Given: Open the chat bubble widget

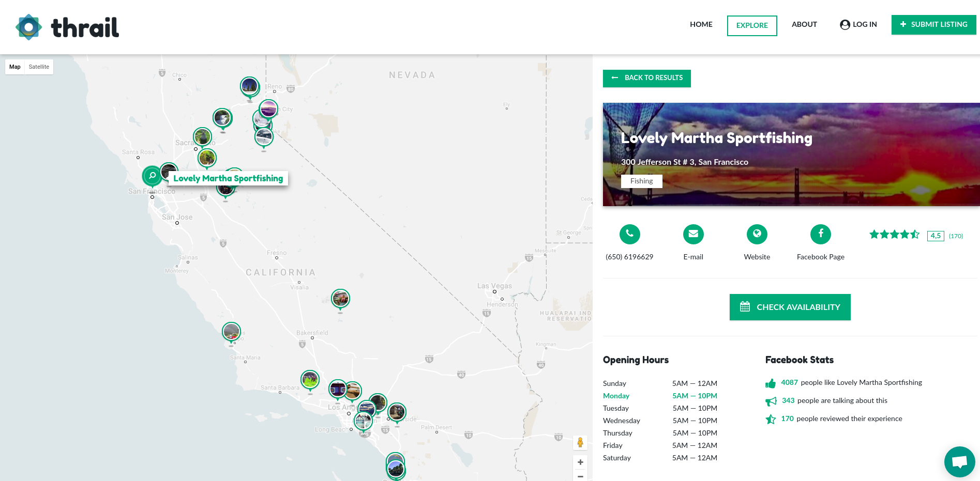Looking at the screenshot, I should point(959,461).
